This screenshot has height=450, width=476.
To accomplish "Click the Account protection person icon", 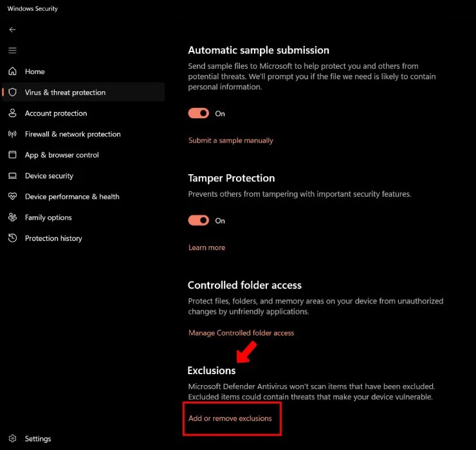I will pyautogui.click(x=12, y=113).
